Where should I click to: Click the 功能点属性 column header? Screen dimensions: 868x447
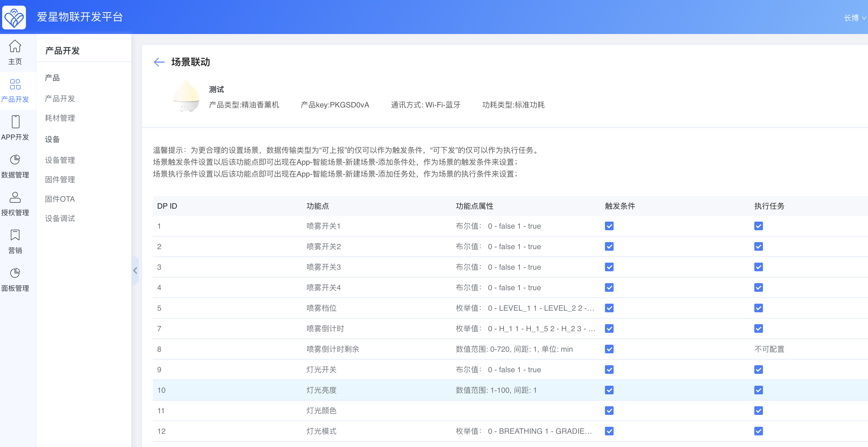click(x=475, y=206)
